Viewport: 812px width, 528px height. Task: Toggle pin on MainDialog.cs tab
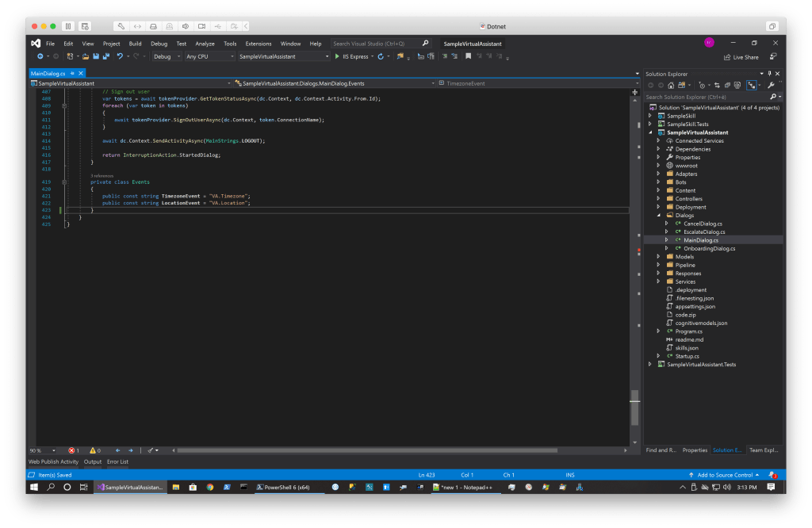[x=73, y=74]
